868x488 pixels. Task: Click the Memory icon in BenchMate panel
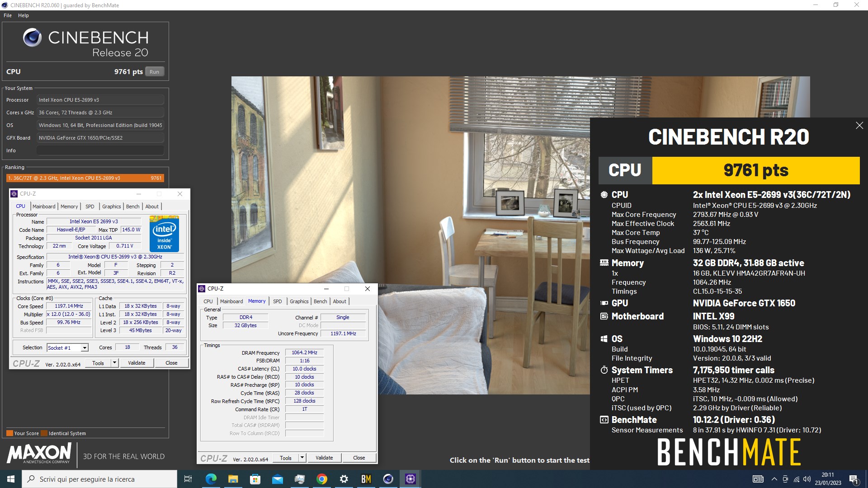pos(604,263)
